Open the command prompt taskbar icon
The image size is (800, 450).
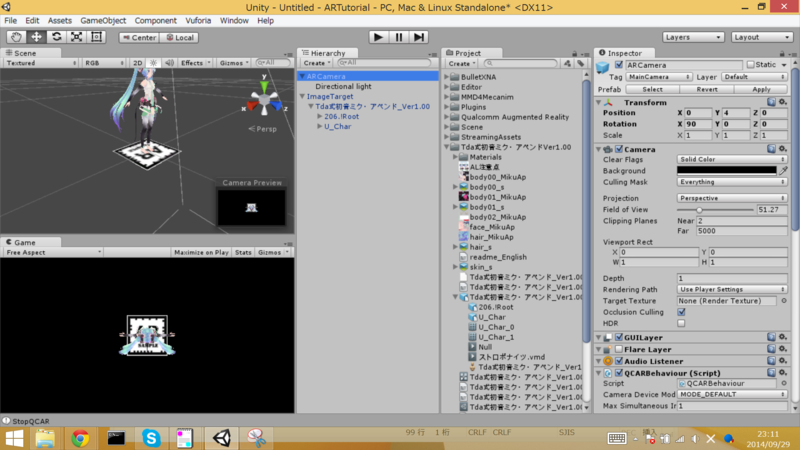(x=116, y=438)
